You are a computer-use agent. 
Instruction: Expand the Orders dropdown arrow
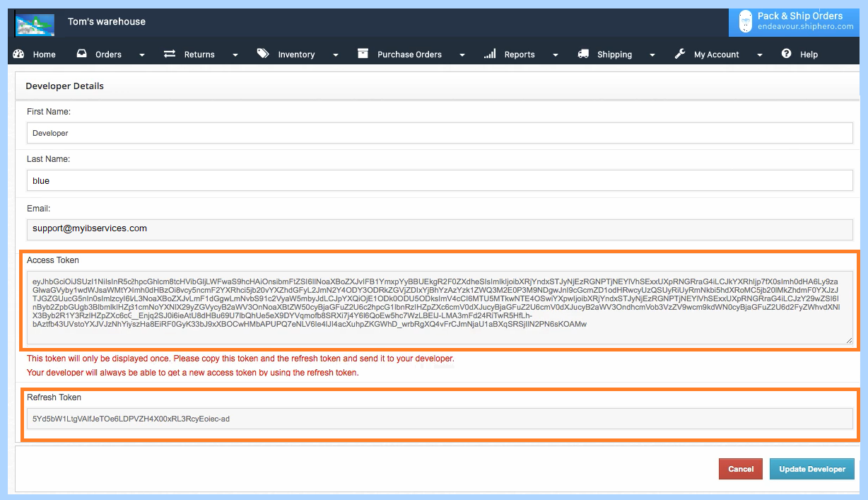[142, 55]
